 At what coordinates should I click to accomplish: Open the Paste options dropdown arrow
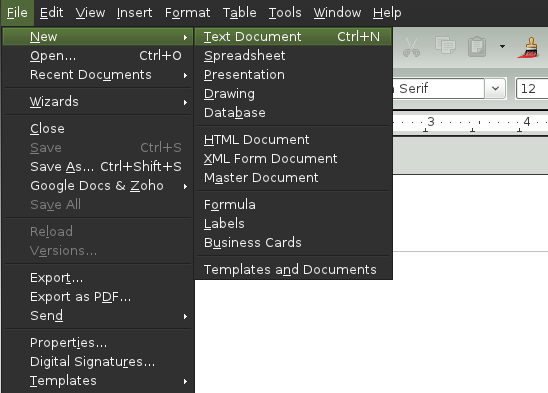pyautogui.click(x=502, y=46)
